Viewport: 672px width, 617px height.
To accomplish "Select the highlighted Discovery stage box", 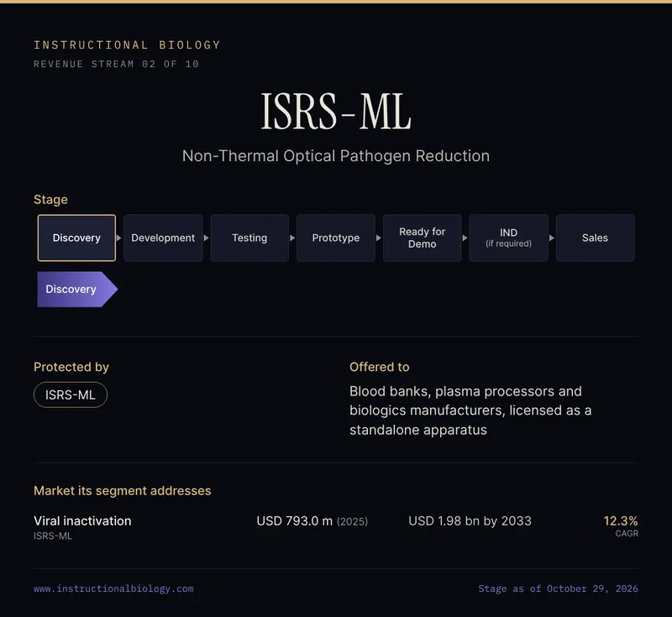I will [x=76, y=238].
